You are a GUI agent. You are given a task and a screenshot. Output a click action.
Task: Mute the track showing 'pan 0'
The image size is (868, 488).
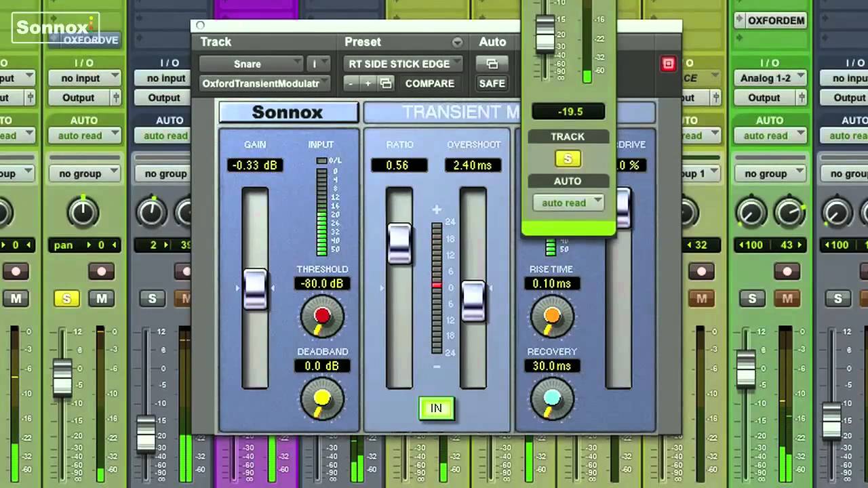101,298
